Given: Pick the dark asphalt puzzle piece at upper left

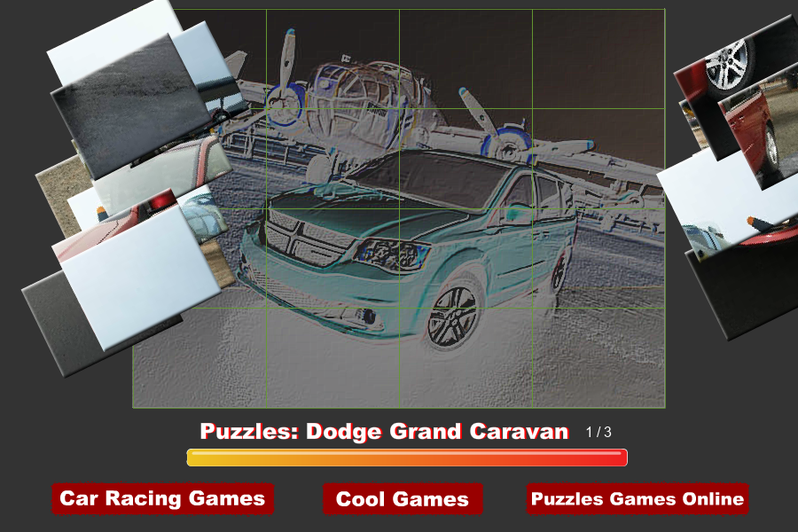Looking at the screenshot, I should point(131,106).
